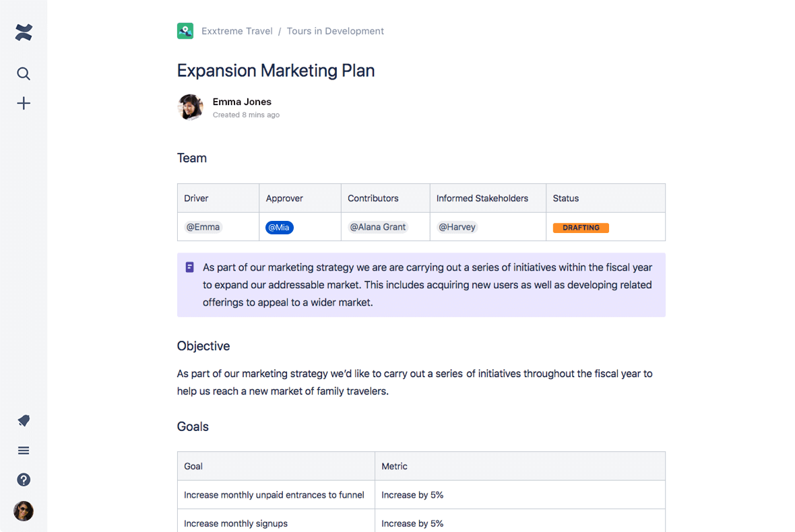Create new content with the plus icon
795x532 pixels.
(x=24, y=103)
